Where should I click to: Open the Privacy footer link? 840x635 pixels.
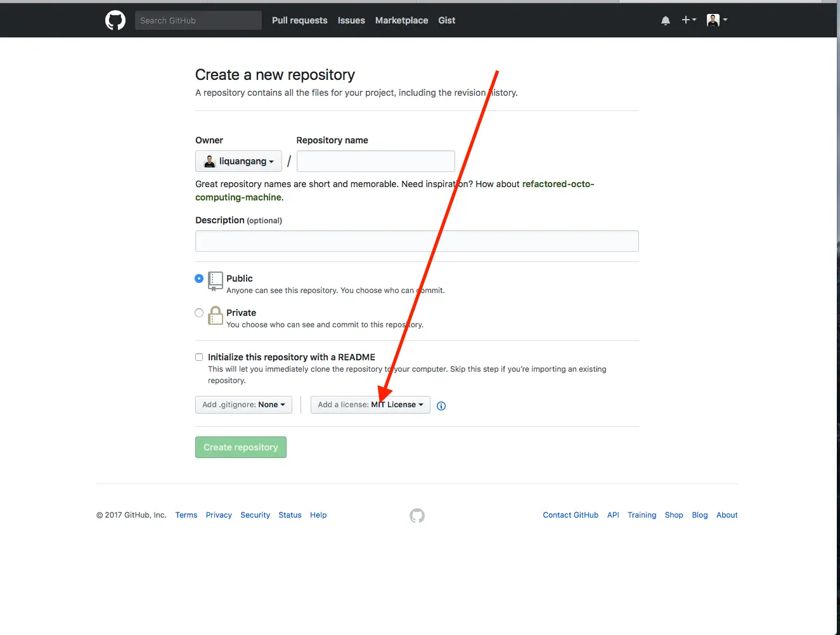point(219,515)
